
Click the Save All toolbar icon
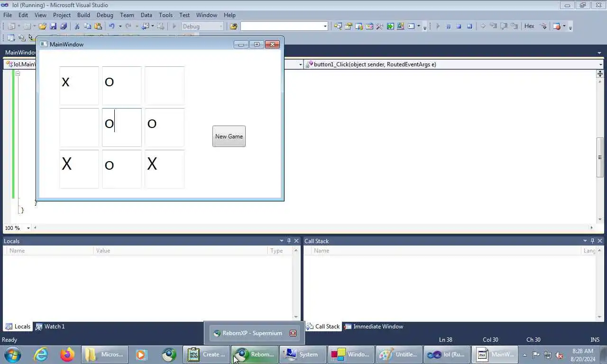64,27
